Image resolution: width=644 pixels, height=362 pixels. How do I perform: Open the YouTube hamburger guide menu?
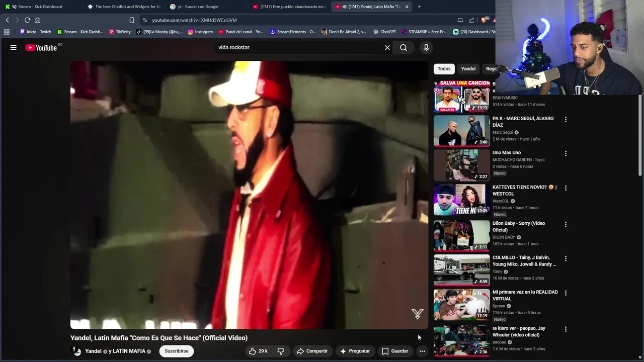coord(14,47)
